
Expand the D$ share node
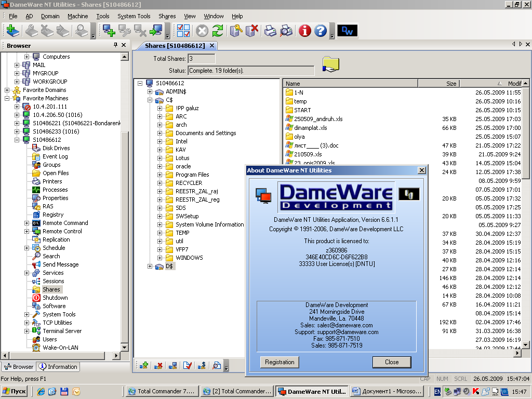pyautogui.click(x=150, y=266)
